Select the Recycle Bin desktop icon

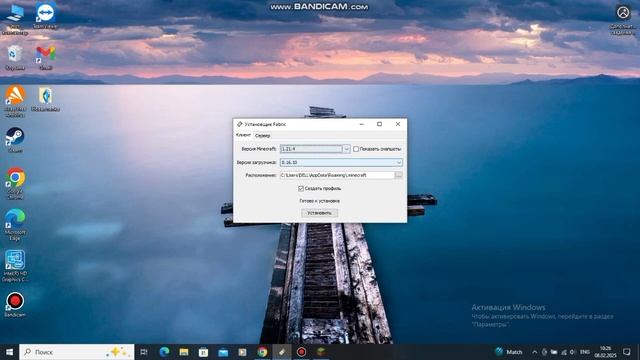15,58
